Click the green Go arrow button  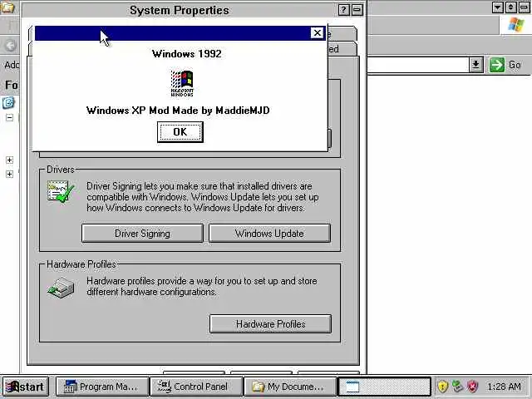coord(497,65)
